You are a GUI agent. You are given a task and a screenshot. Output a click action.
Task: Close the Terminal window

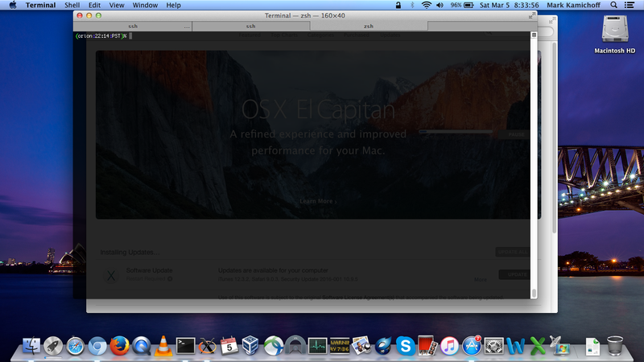point(80,15)
